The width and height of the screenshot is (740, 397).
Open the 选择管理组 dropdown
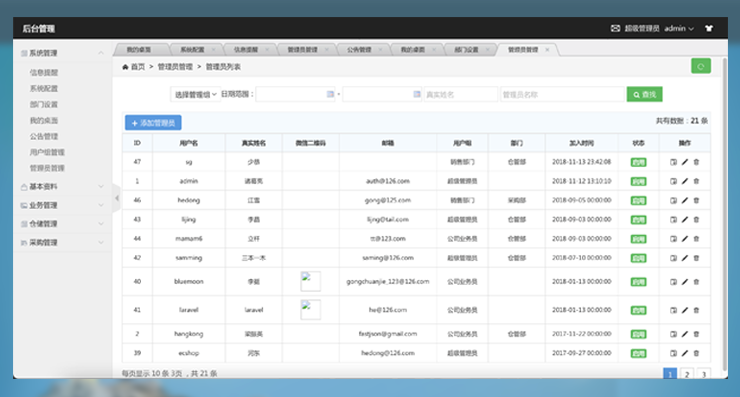[x=195, y=94]
